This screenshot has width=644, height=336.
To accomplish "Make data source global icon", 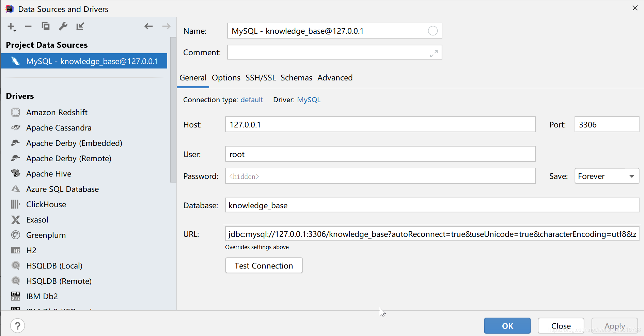I will point(80,26).
